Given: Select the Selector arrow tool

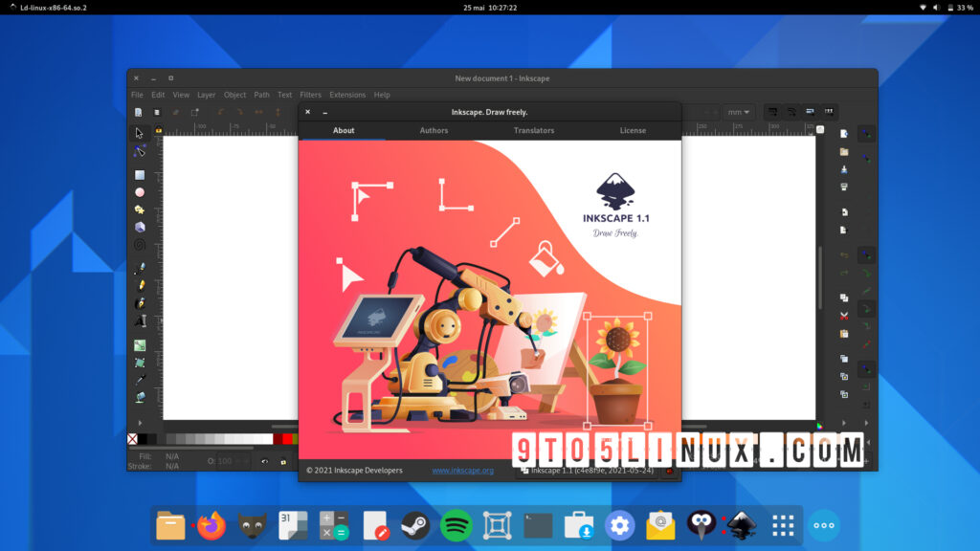Looking at the screenshot, I should click(x=140, y=133).
